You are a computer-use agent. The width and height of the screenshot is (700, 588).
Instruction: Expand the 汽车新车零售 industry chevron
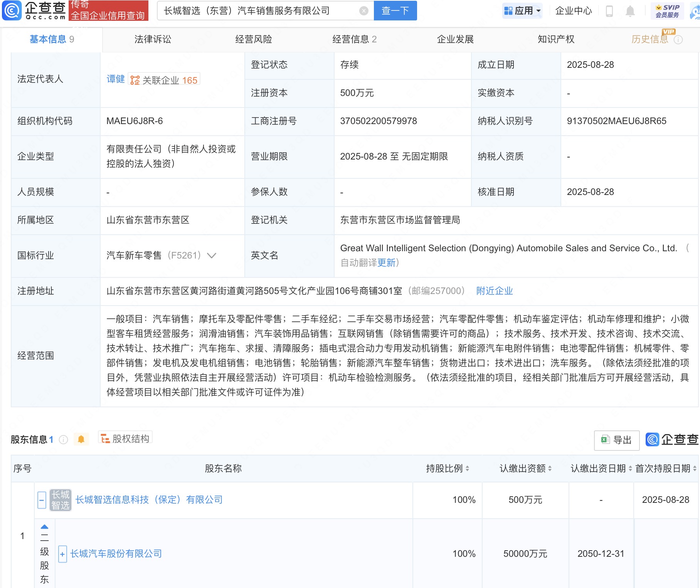click(212, 255)
